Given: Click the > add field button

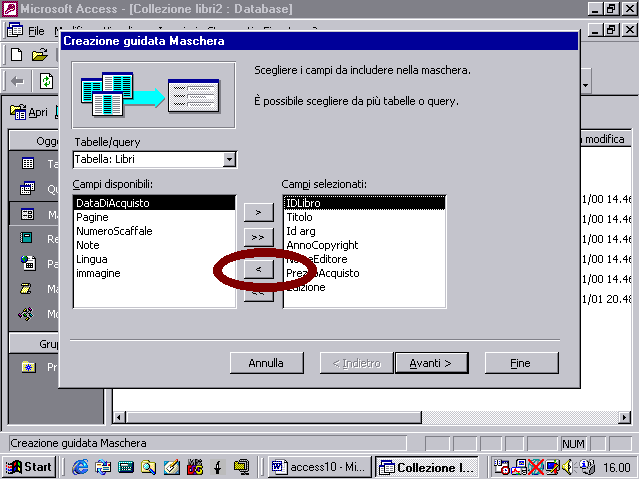Looking at the screenshot, I should tap(258, 212).
